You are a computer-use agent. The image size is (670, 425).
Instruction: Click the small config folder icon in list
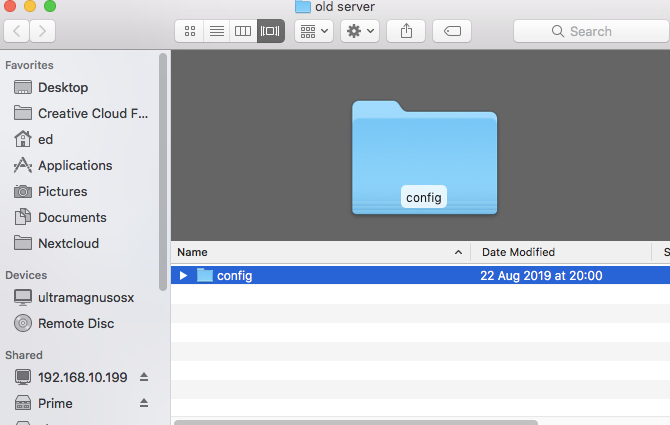tap(205, 276)
